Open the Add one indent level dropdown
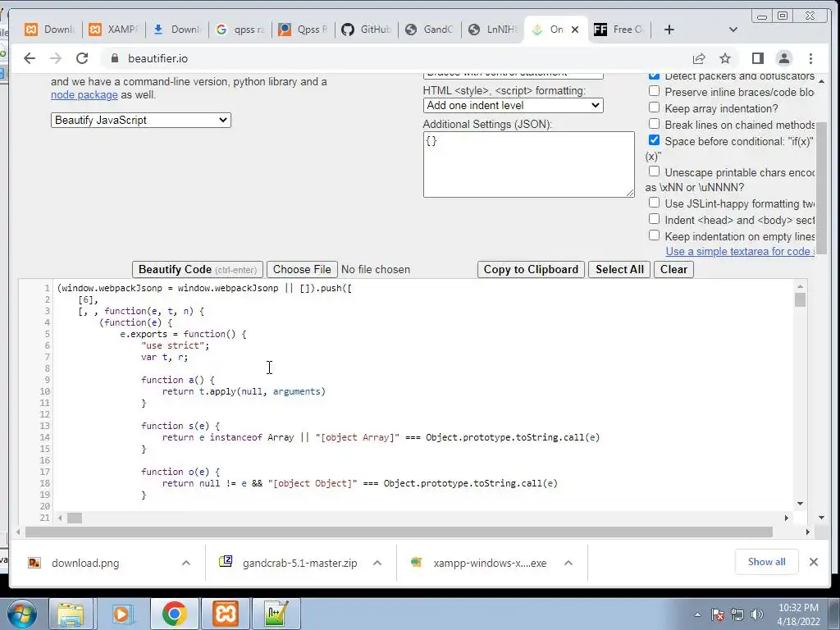 (514, 106)
